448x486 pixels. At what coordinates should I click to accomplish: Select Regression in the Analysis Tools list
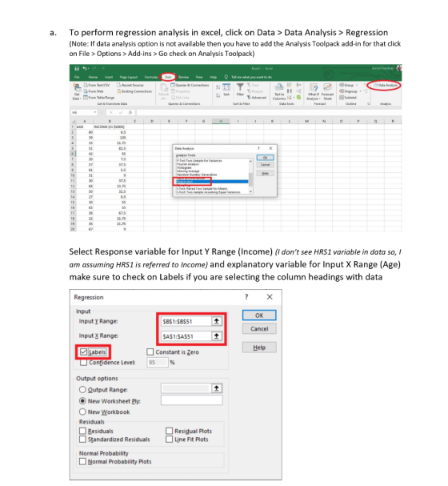[212, 182]
